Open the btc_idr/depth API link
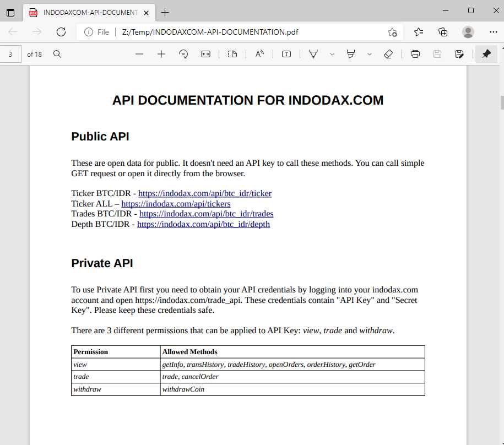The width and height of the screenshot is (504, 445). pyautogui.click(x=203, y=224)
